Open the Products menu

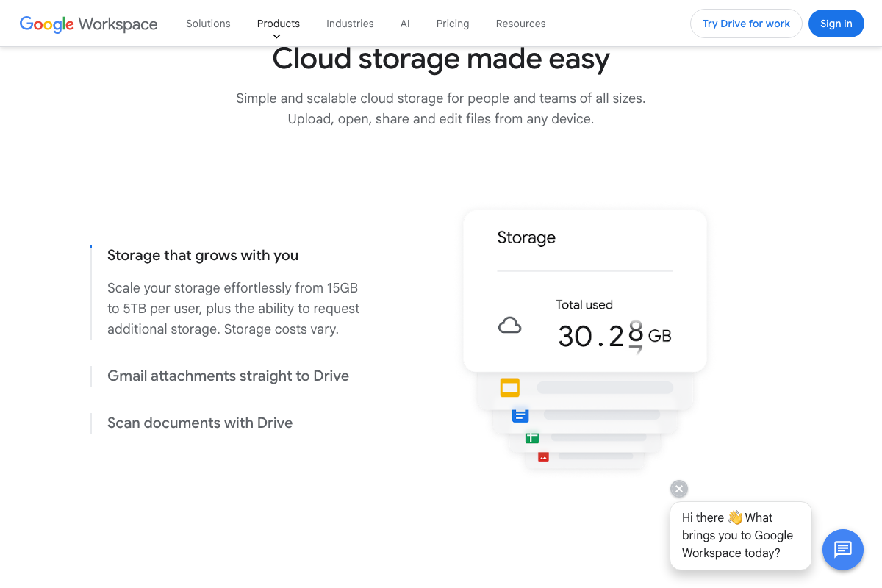[279, 24]
